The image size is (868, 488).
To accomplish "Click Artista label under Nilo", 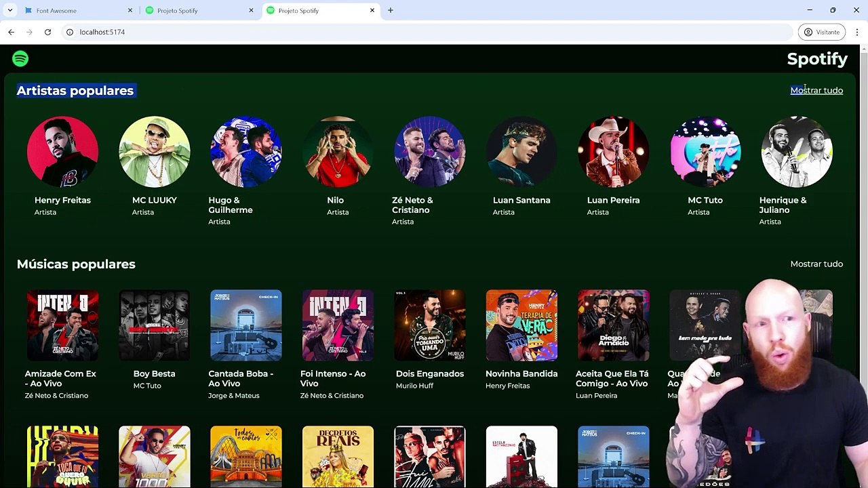I will click(338, 212).
